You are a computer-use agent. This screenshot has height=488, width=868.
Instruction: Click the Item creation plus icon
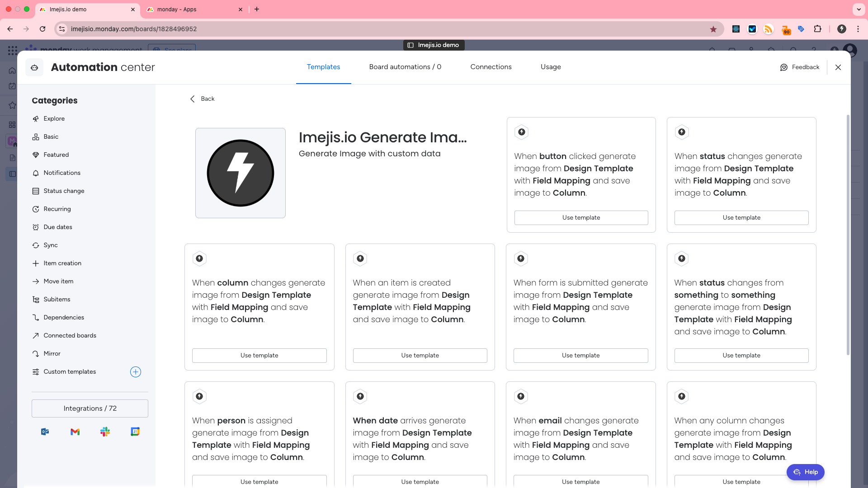[x=36, y=263]
